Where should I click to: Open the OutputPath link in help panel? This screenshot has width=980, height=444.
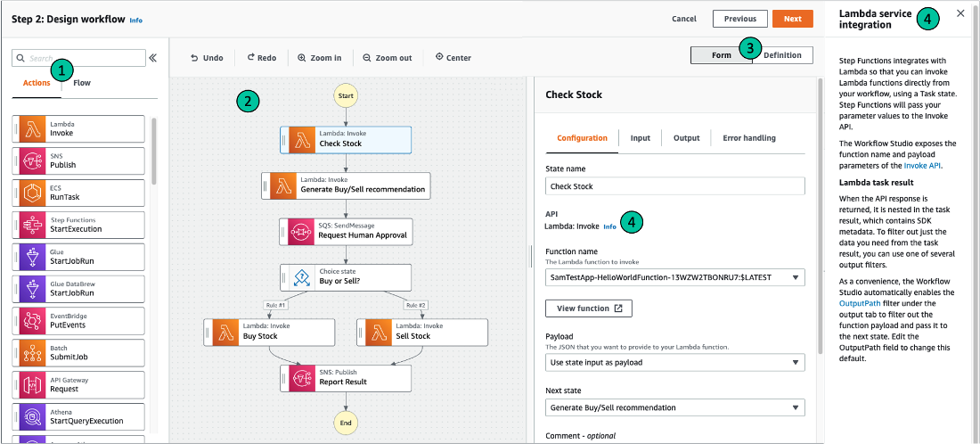click(x=859, y=302)
